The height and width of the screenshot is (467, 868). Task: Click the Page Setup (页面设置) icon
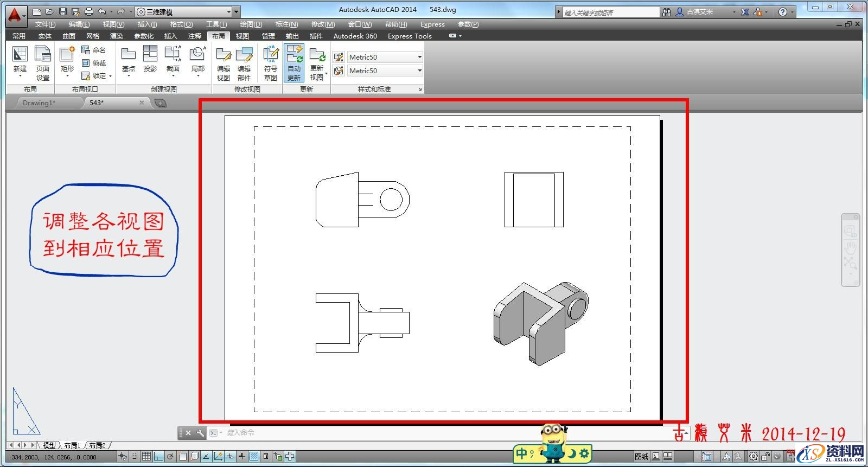click(43, 63)
